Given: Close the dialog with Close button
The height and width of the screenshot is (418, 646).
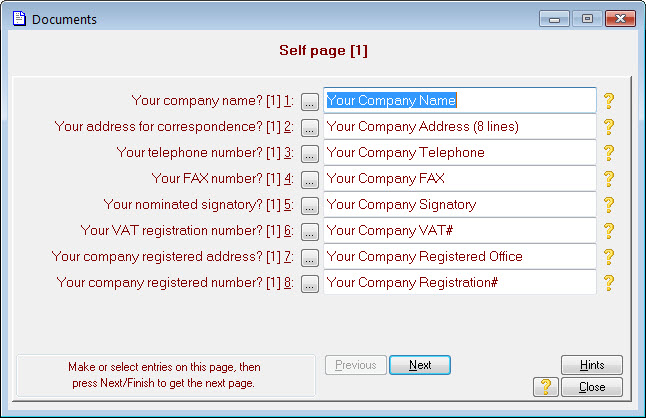Looking at the screenshot, I should click(592, 387).
